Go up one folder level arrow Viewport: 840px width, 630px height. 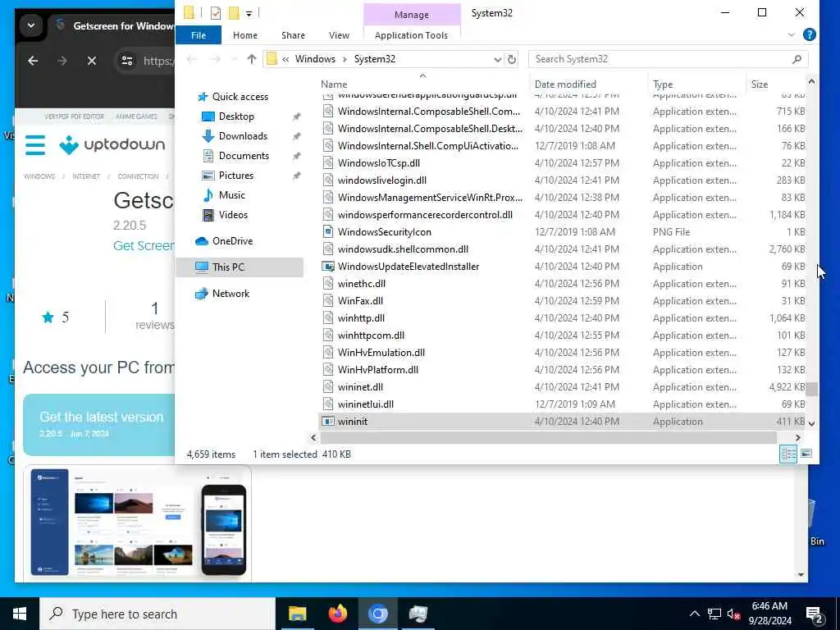click(251, 59)
